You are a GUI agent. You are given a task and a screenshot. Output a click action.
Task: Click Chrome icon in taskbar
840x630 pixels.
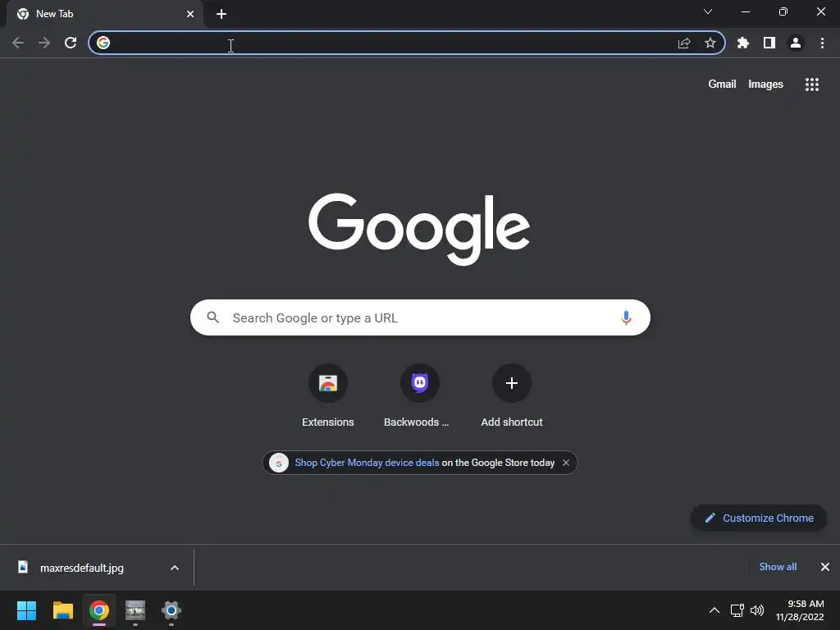pos(99,610)
